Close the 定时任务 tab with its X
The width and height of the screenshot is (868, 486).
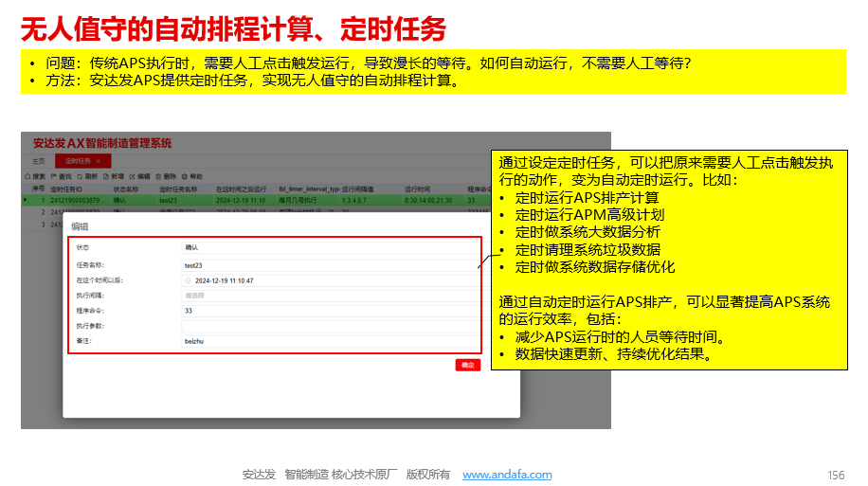[x=99, y=161]
